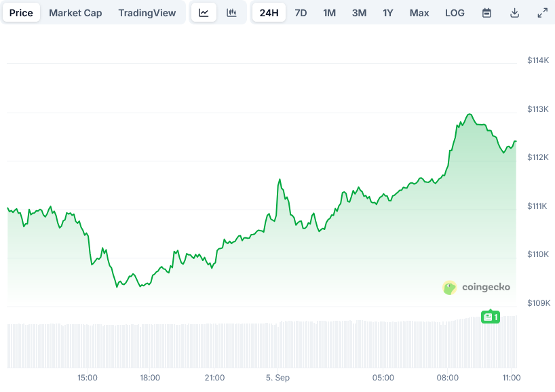The width and height of the screenshot is (555, 392).
Task: Click the $113K axis label
Action: click(x=538, y=109)
